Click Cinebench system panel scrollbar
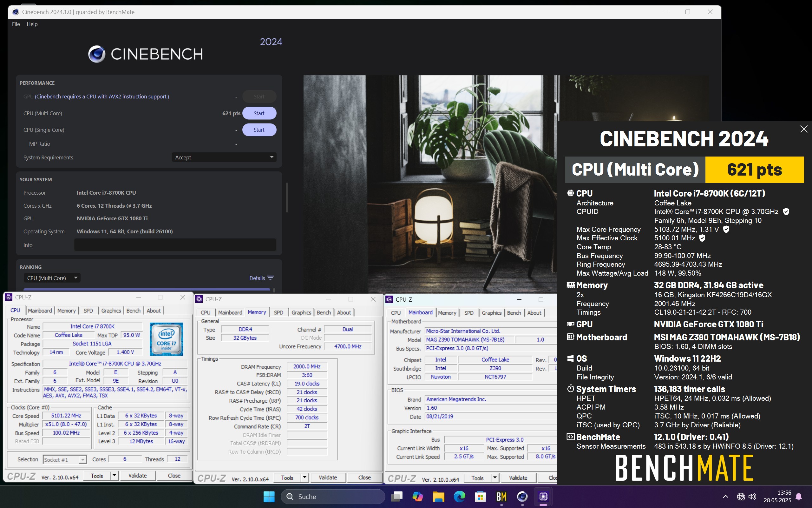The height and width of the screenshot is (508, 812). [x=287, y=197]
